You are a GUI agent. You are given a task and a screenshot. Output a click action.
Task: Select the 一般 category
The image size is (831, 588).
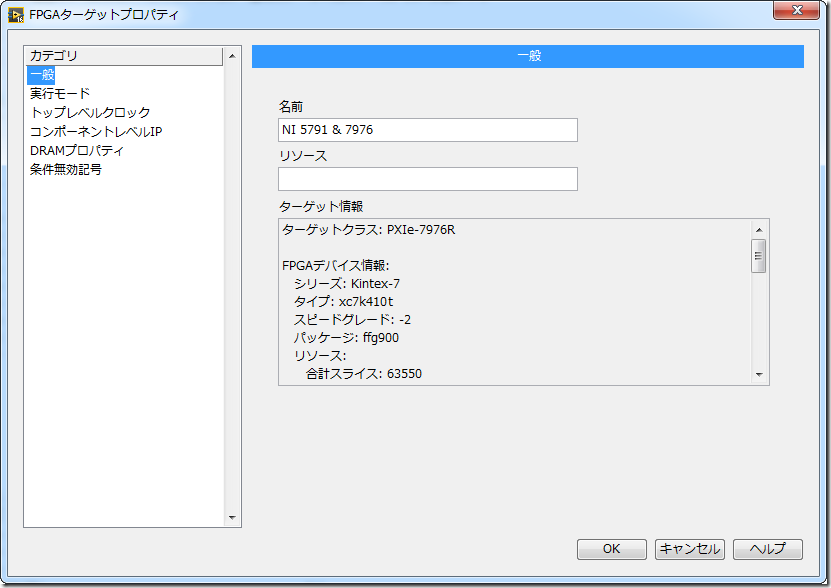tap(42, 75)
